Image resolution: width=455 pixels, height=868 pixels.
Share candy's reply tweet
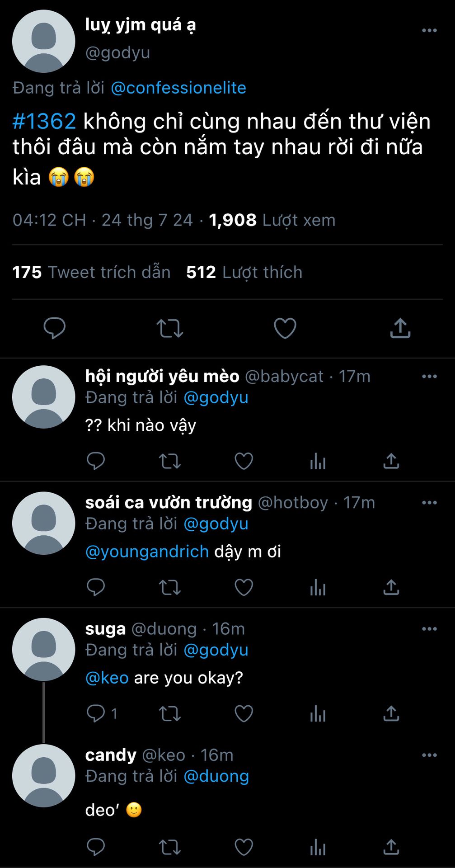tap(391, 847)
